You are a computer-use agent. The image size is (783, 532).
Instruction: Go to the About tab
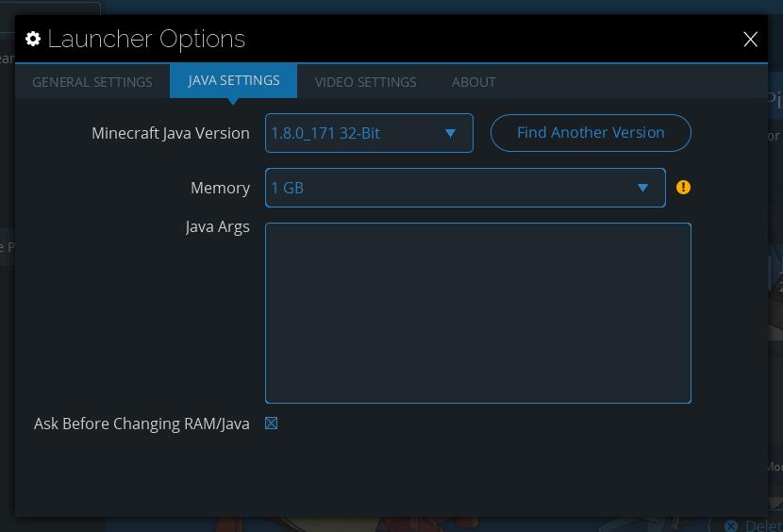click(x=474, y=82)
